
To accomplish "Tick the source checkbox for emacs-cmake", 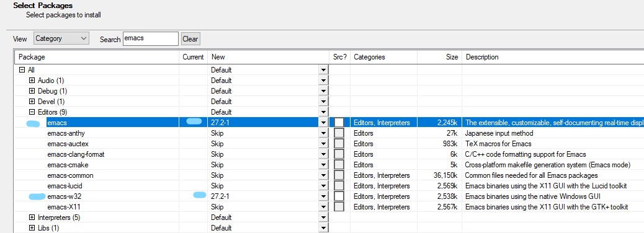I will click(x=339, y=165).
